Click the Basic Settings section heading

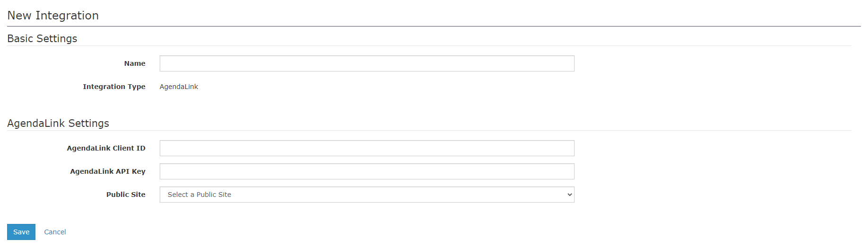pyautogui.click(x=42, y=39)
